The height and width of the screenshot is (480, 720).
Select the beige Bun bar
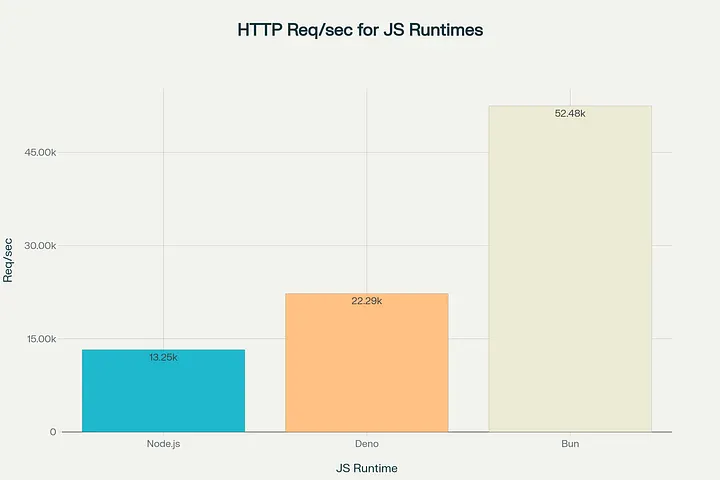(x=570, y=269)
